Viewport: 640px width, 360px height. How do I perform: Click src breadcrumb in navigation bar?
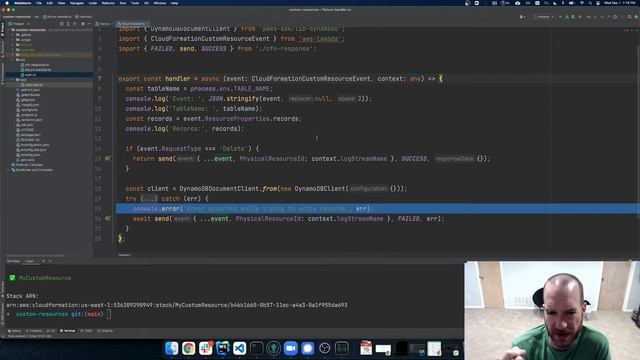point(36,17)
